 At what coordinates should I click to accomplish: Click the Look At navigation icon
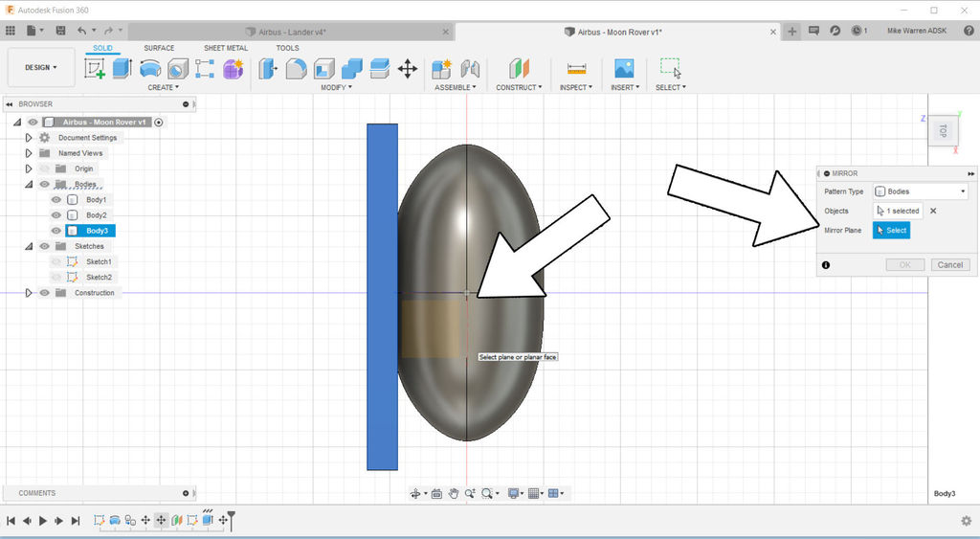coord(436,493)
